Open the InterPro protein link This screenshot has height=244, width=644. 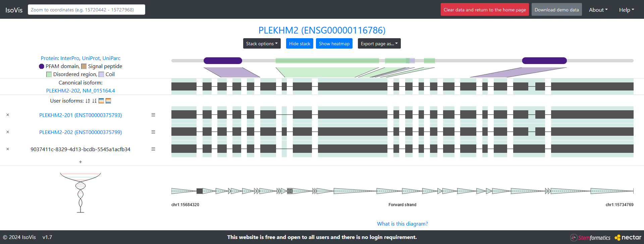click(70, 58)
